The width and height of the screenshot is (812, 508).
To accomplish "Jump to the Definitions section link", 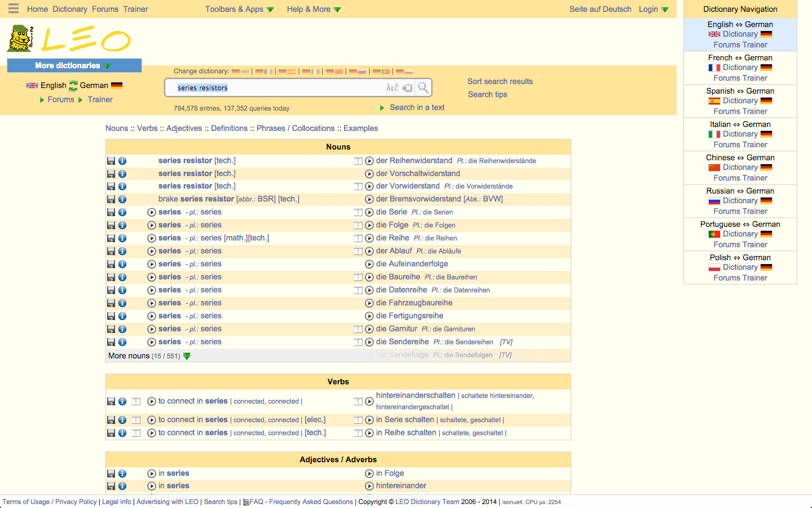I will 229,128.
